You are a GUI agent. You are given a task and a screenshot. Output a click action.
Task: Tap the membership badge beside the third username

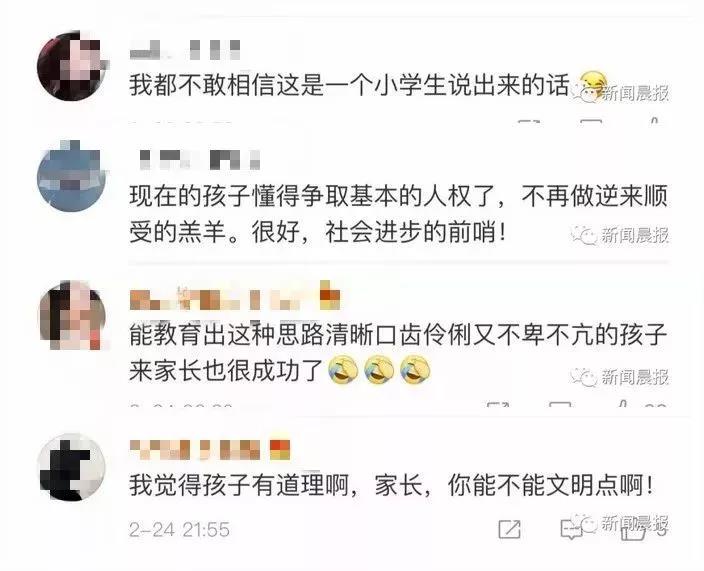click(x=330, y=296)
